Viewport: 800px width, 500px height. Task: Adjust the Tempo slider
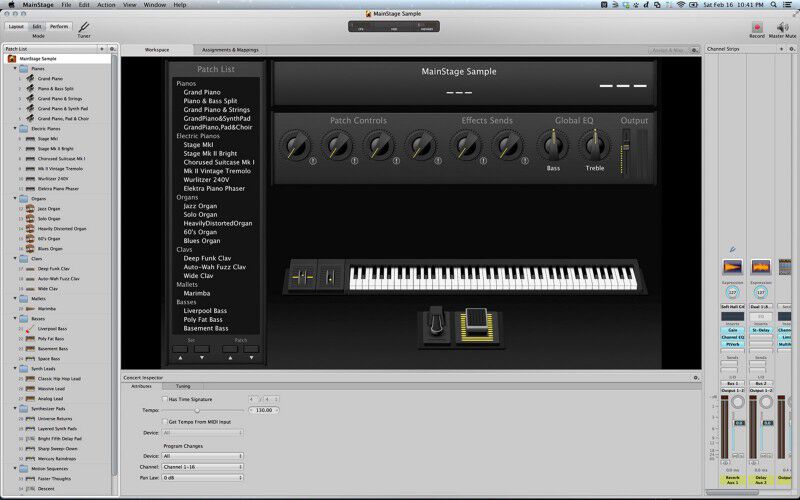(197, 410)
